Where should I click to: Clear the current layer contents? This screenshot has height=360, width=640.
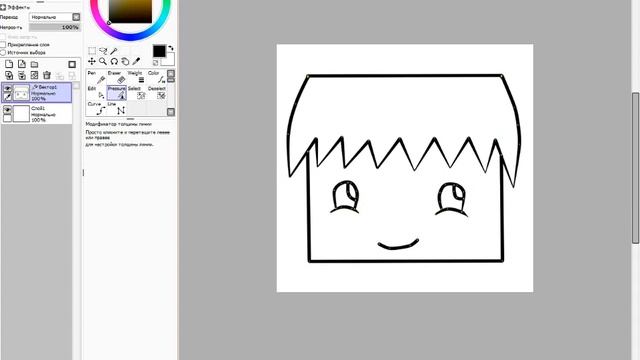click(34, 75)
